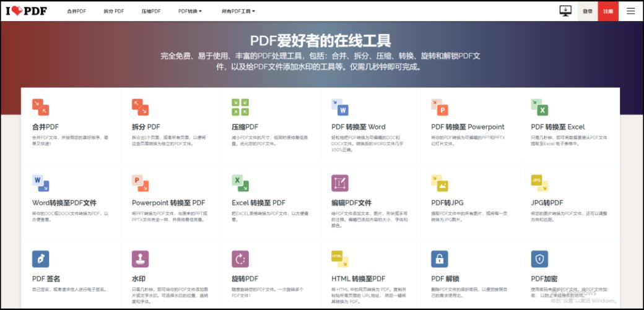This screenshot has height=310, width=644.
Task: Open the 压缩PDF tool icon
Action: 240,107
